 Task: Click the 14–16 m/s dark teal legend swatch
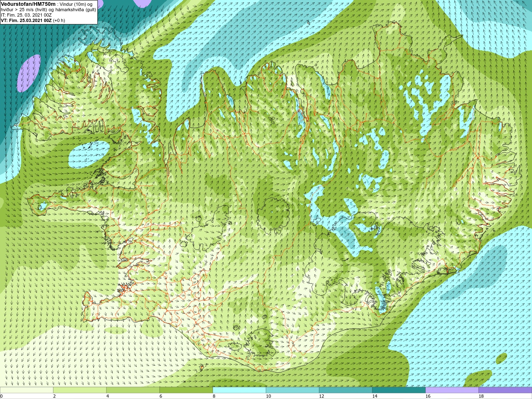tap(399, 390)
